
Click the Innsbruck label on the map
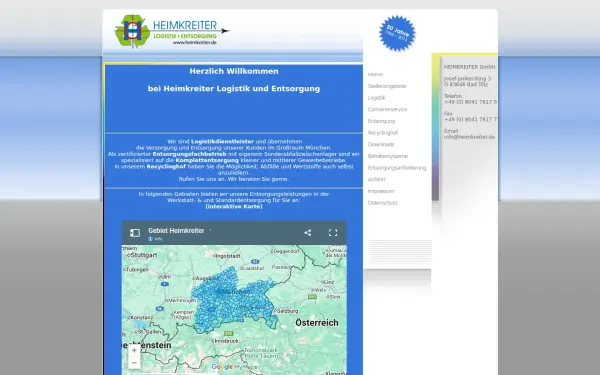227,341
